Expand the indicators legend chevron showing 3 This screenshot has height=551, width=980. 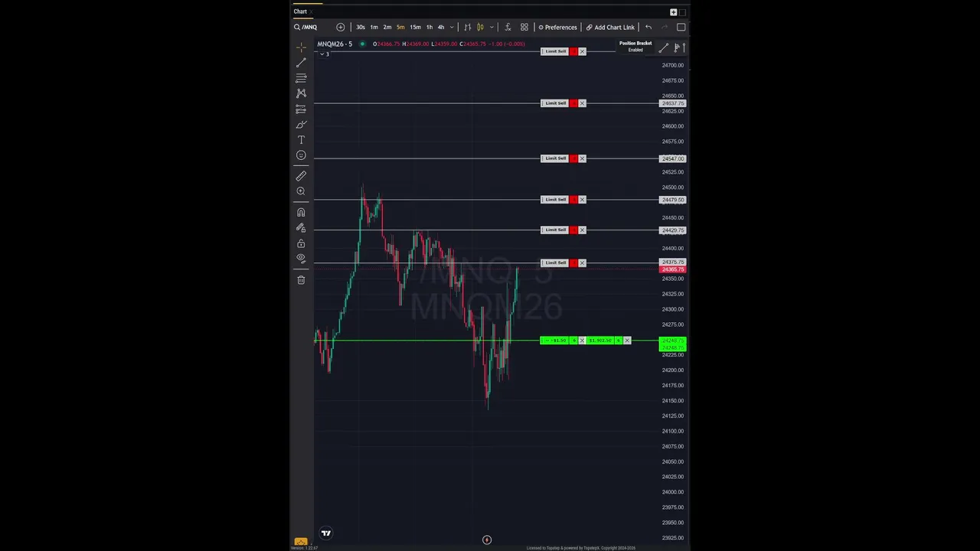pyautogui.click(x=325, y=54)
